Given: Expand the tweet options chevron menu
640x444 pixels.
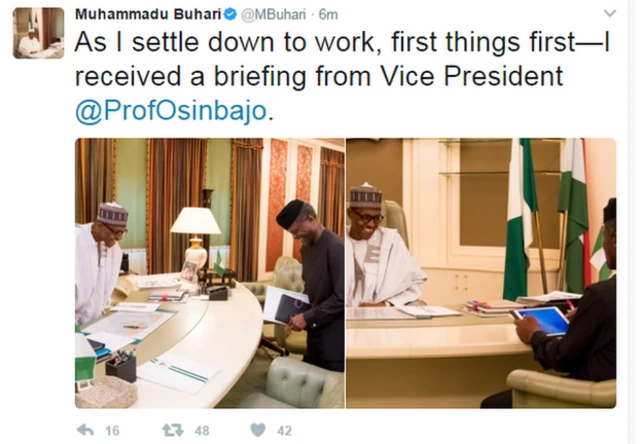Looking at the screenshot, I should pyautogui.click(x=609, y=14).
